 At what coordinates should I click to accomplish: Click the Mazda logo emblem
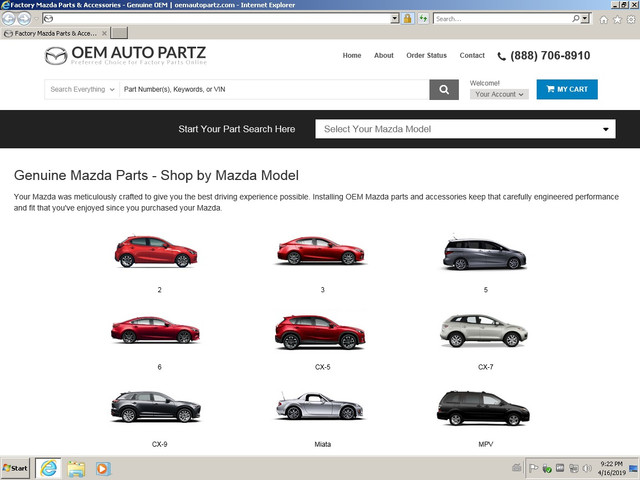point(56,56)
